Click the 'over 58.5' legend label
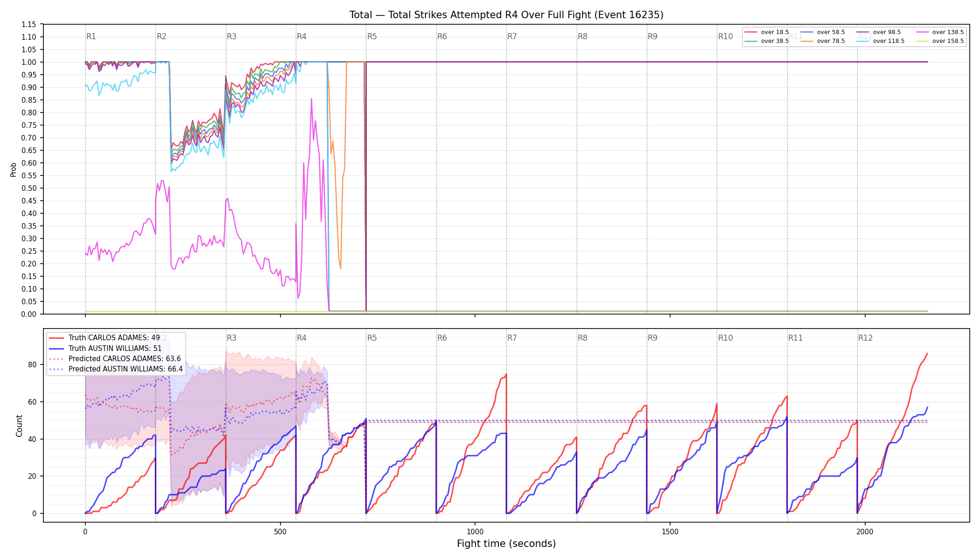Image resolution: width=980 pixels, height=560 pixels. [x=831, y=32]
